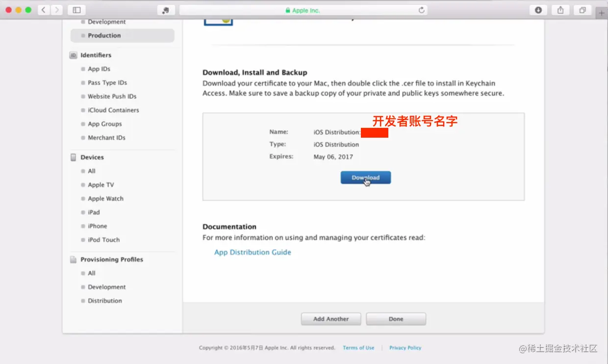Show all tabs overview icon
Image resolution: width=608 pixels, height=364 pixels.
[583, 10]
